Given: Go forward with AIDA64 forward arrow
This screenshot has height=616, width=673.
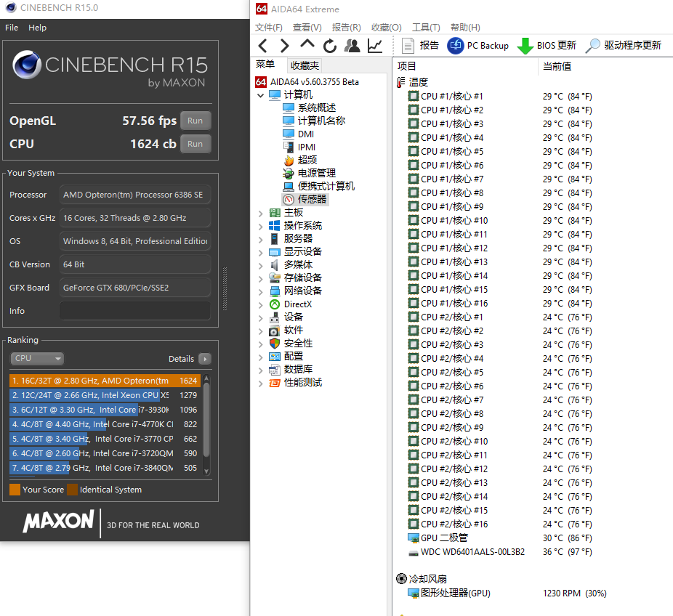Looking at the screenshot, I should pyautogui.click(x=284, y=46).
